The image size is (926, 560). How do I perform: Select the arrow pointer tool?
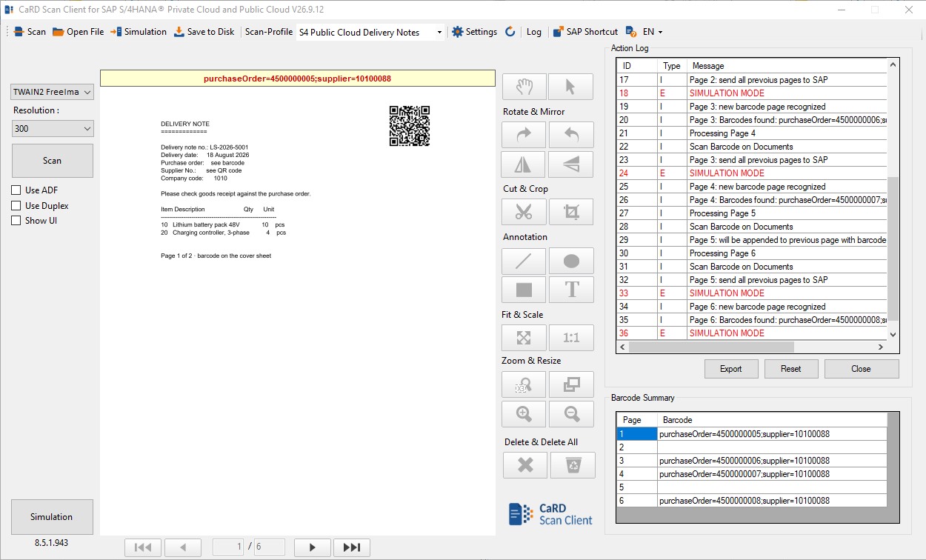[x=570, y=87]
